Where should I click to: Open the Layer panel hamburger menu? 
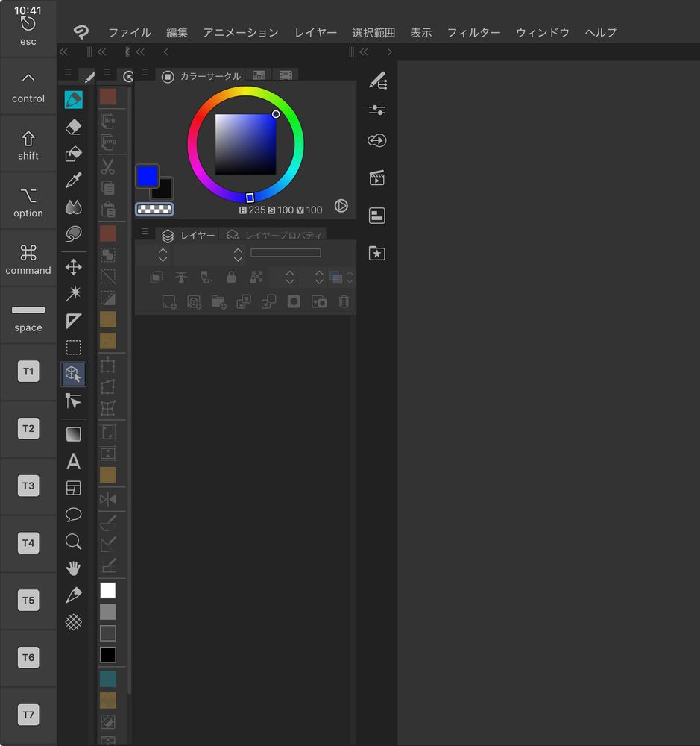tap(145, 231)
